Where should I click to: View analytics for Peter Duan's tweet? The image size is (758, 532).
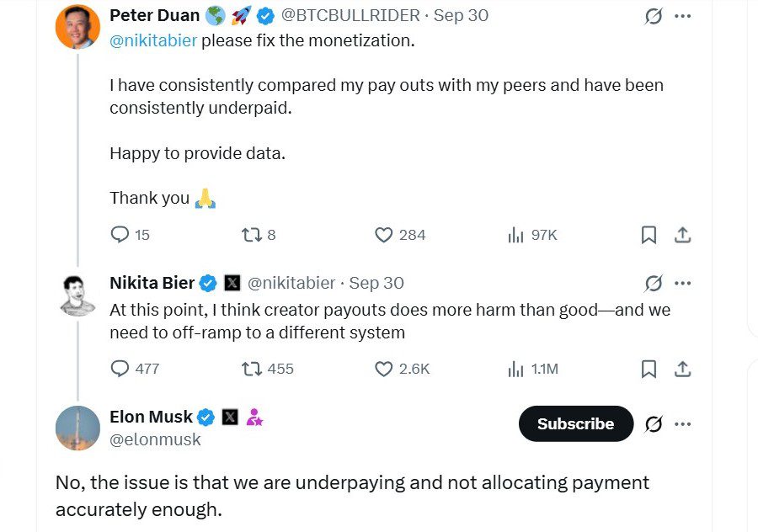coord(515,235)
